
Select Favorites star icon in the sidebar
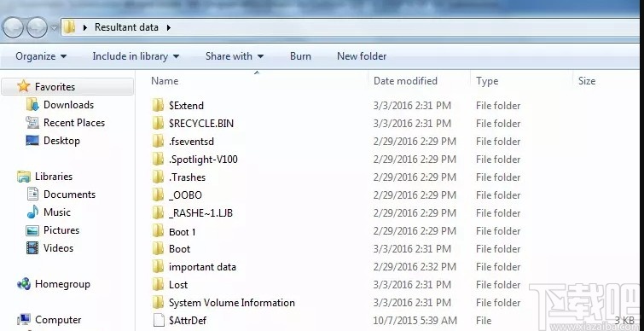tap(23, 86)
